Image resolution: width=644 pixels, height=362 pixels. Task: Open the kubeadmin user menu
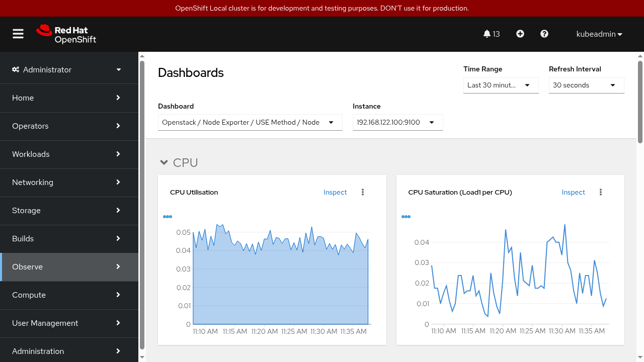point(599,34)
